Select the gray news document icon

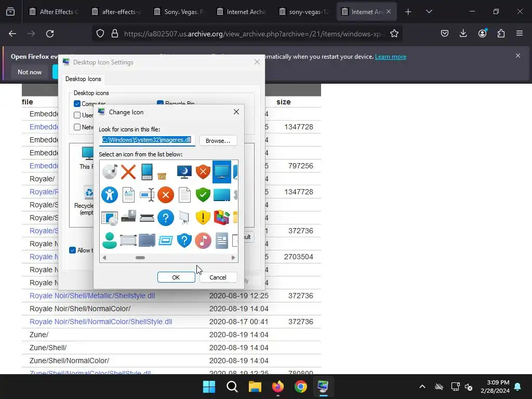click(221, 241)
